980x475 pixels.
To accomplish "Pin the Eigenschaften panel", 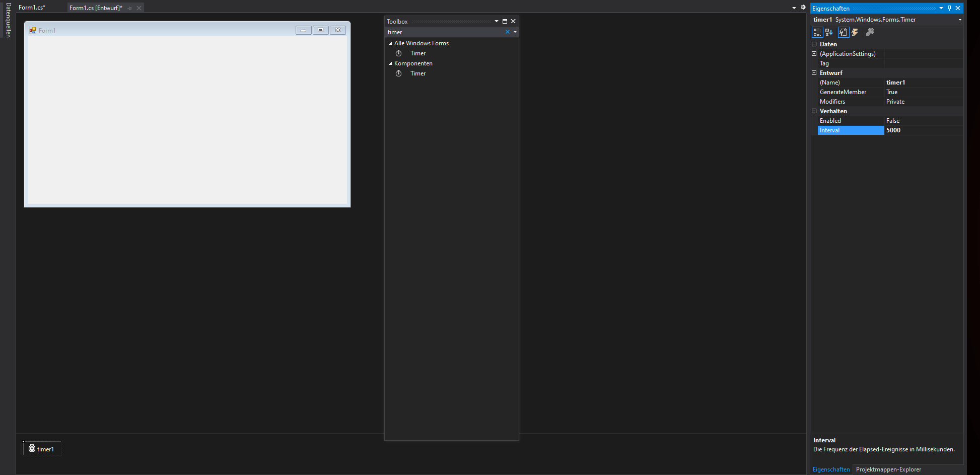I will [949, 8].
